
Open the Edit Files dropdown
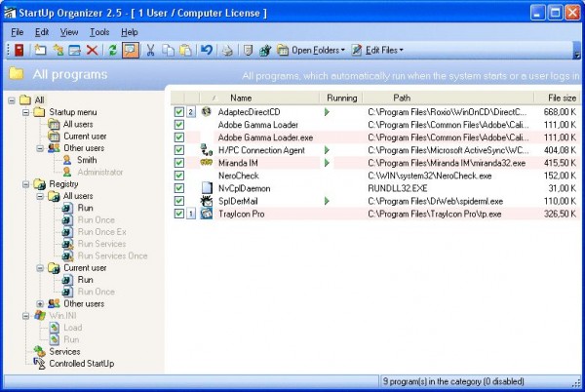[x=377, y=50]
